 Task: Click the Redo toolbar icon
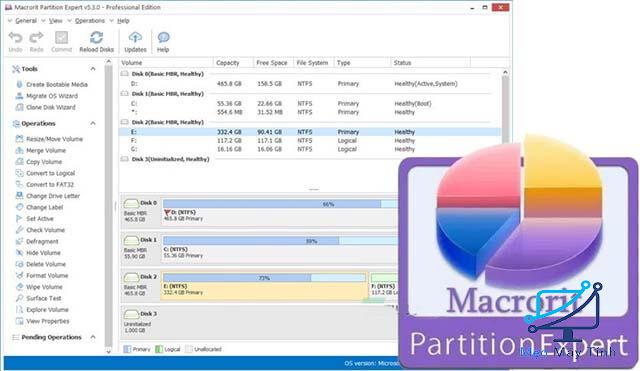tap(36, 42)
